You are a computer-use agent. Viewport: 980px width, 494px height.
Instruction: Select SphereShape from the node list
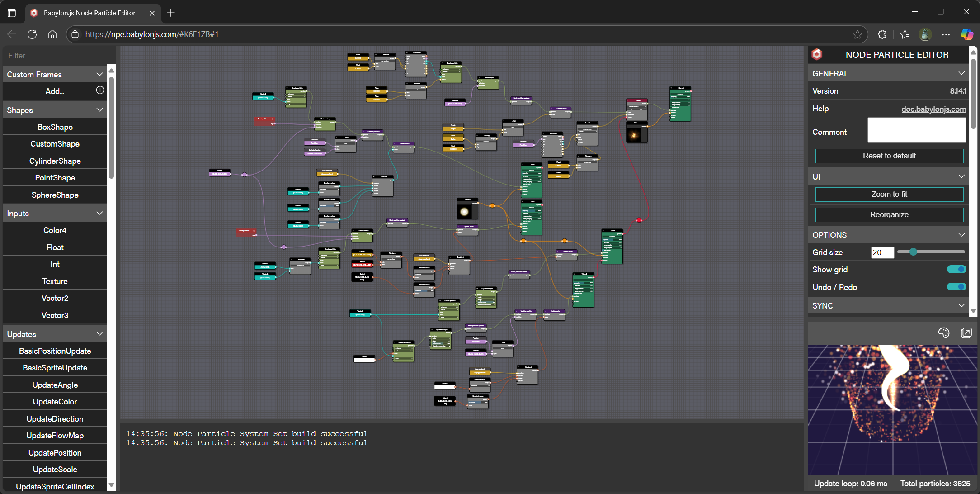[55, 195]
